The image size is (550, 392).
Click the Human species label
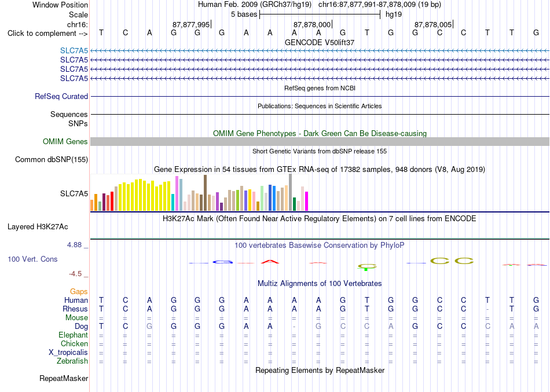(x=76, y=300)
